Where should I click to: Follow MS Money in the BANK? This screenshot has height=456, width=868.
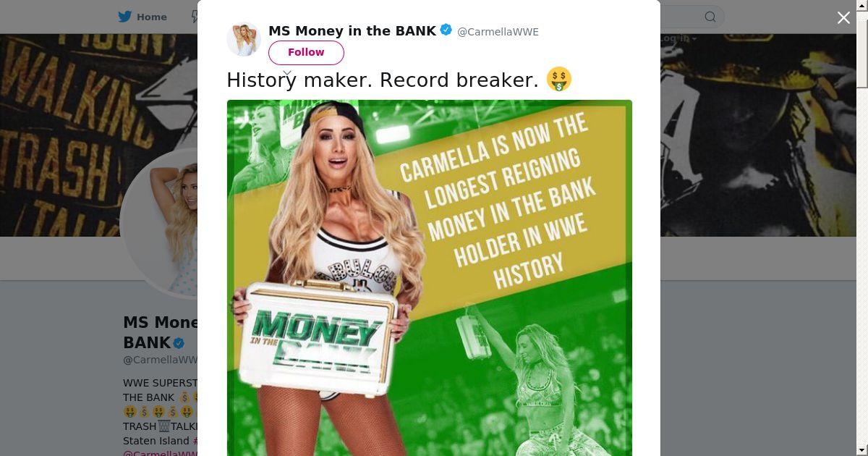(x=306, y=52)
